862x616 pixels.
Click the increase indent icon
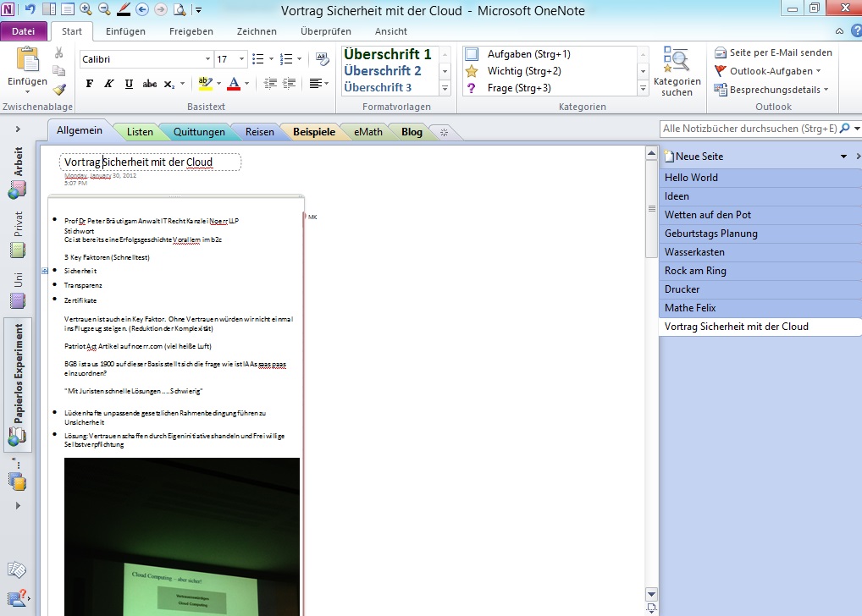click(x=288, y=84)
